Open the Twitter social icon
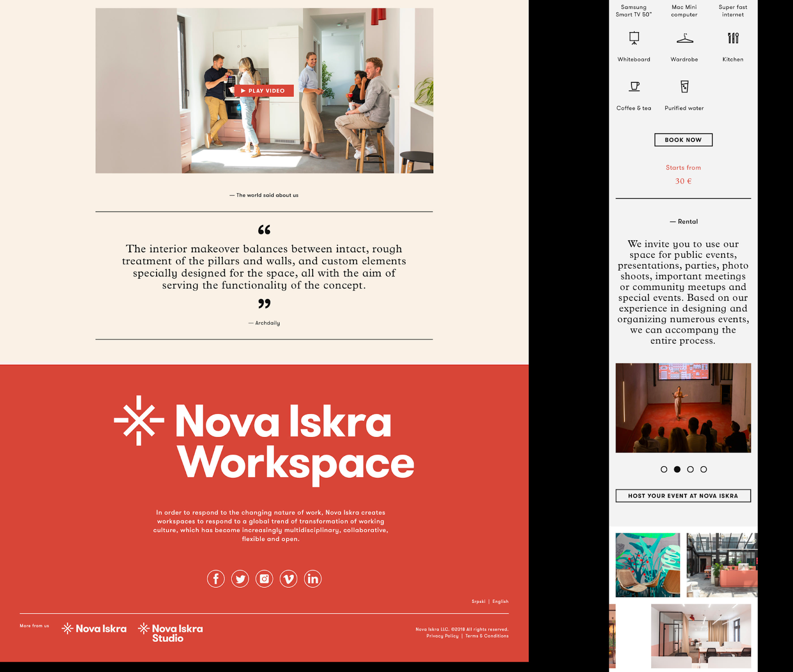Viewport: 793px width, 672px height. pos(240,578)
